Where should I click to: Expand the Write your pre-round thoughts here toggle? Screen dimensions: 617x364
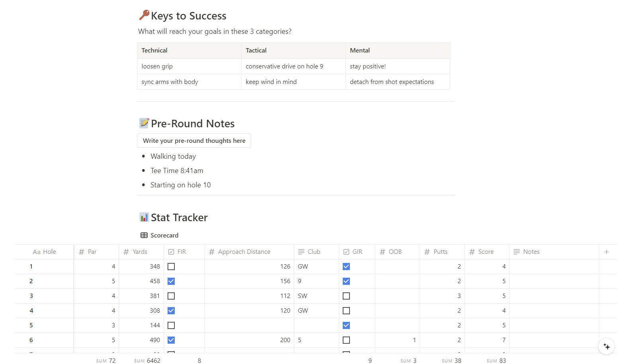pyautogui.click(x=194, y=140)
